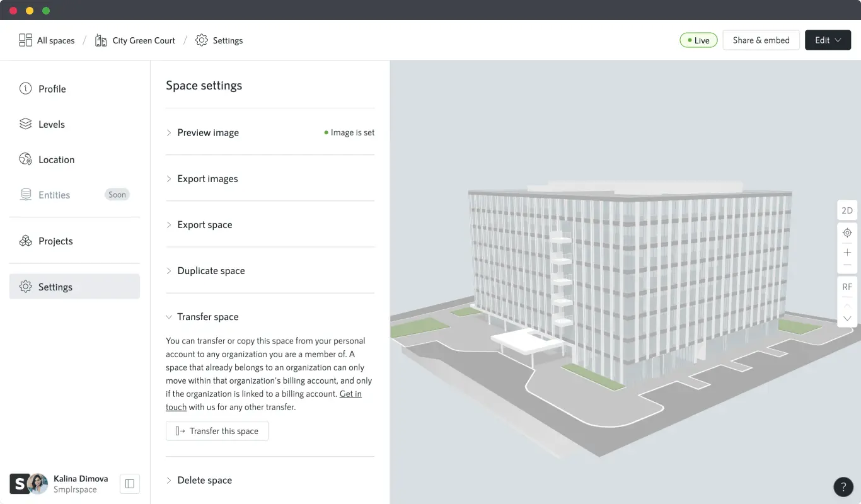Click Transfer this space button
The width and height of the screenshot is (861, 504).
(217, 431)
